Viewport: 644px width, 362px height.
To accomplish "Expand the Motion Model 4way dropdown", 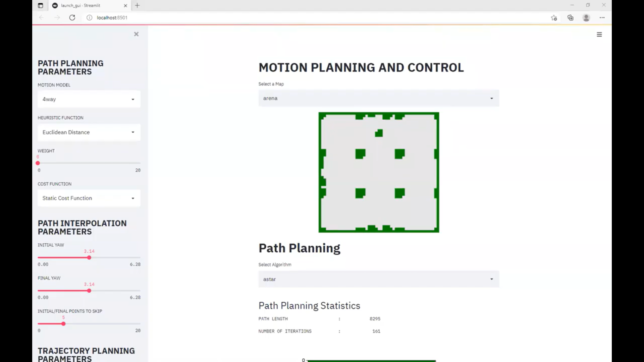I will (89, 99).
